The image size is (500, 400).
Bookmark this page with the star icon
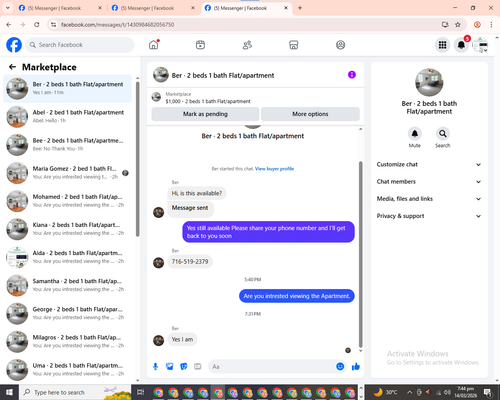[458, 25]
